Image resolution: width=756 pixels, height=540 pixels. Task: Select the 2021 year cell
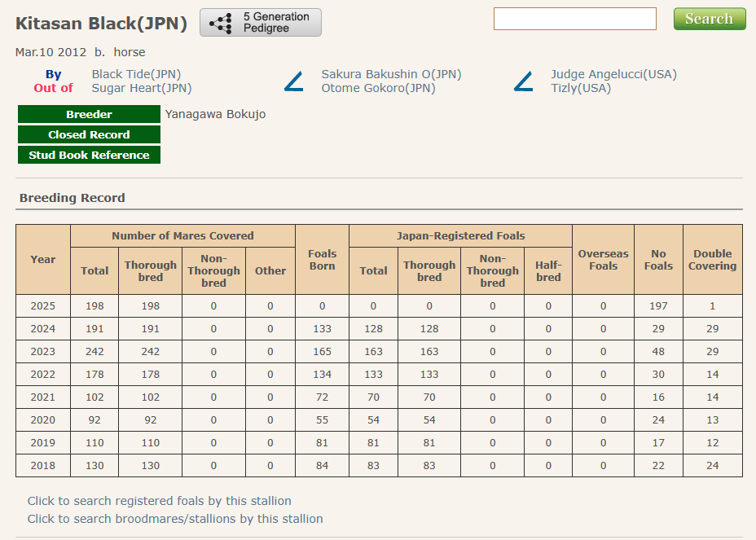tap(43, 397)
